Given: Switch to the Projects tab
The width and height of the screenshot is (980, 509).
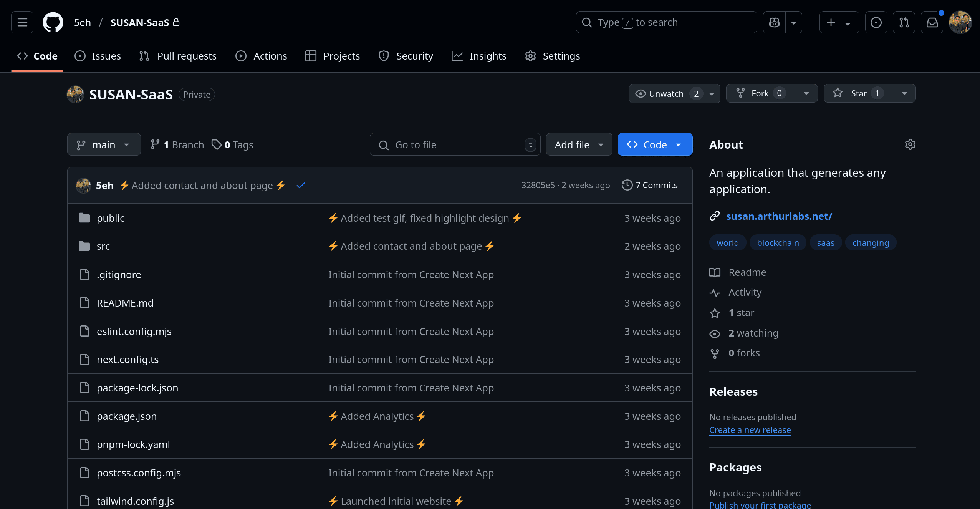Looking at the screenshot, I should (333, 56).
